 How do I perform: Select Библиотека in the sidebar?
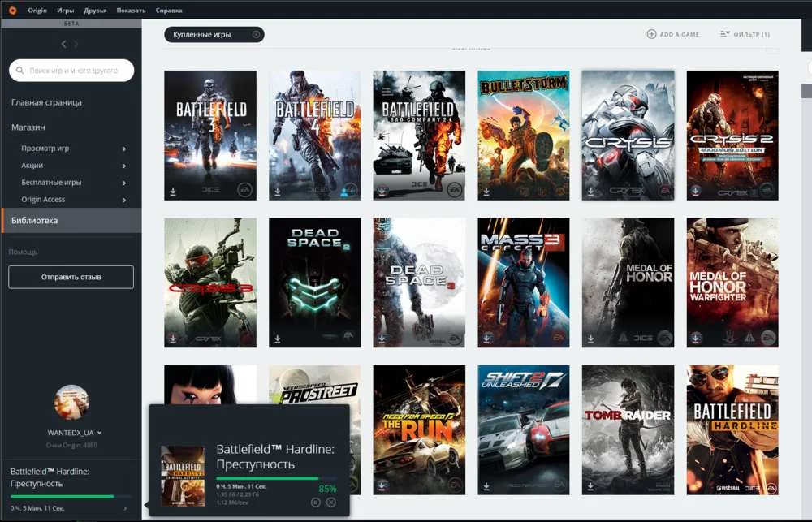pos(71,221)
